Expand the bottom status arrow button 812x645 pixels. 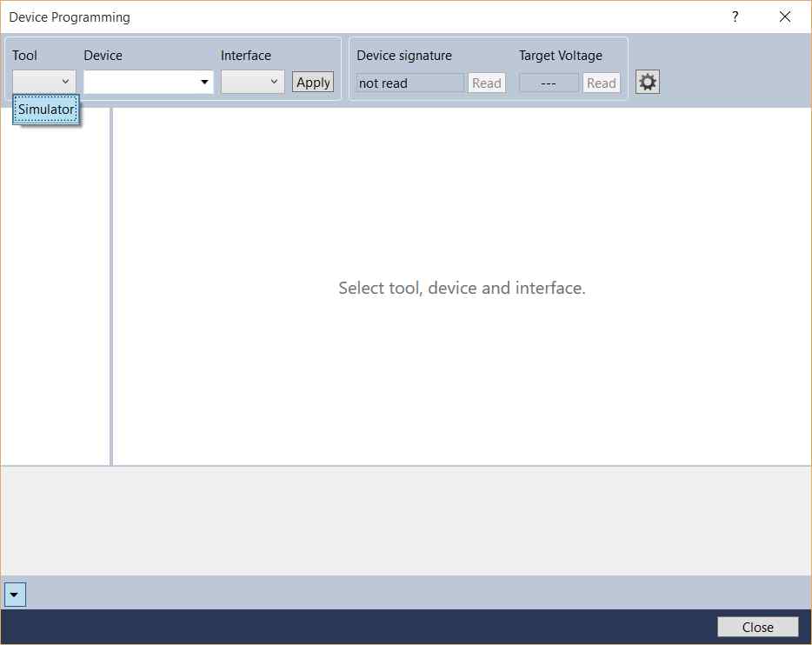click(x=15, y=595)
